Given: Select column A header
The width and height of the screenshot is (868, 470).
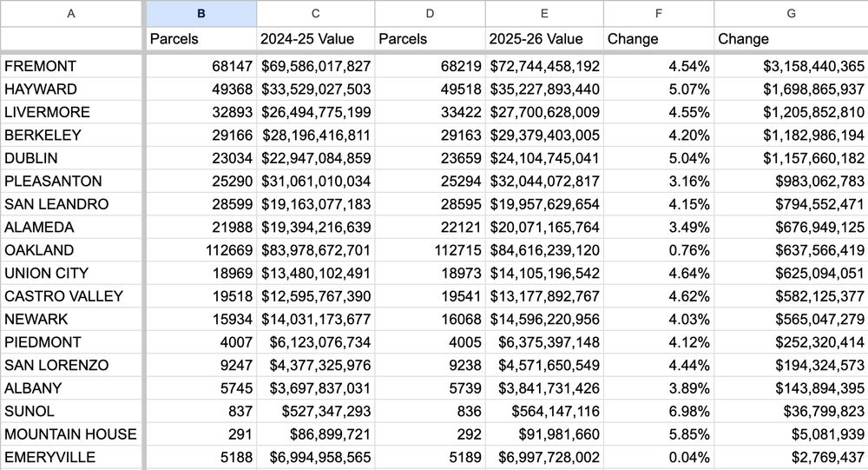Looking at the screenshot, I should click(71, 13).
